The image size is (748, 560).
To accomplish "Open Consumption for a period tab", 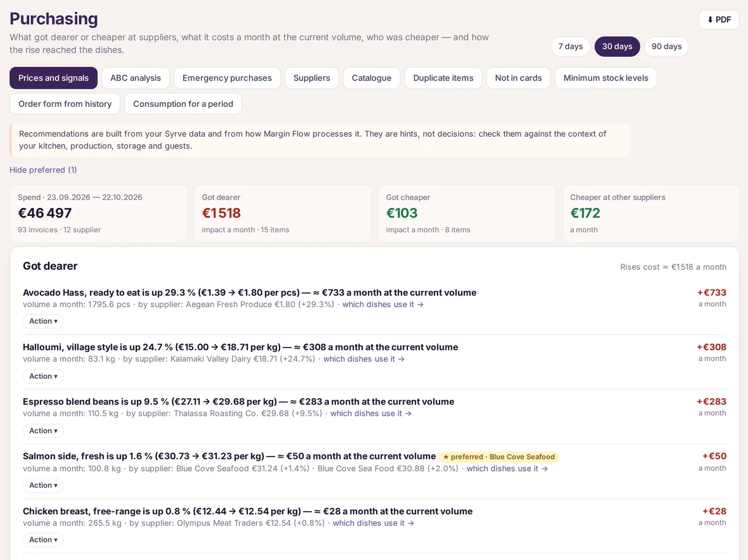I will pos(183,104).
